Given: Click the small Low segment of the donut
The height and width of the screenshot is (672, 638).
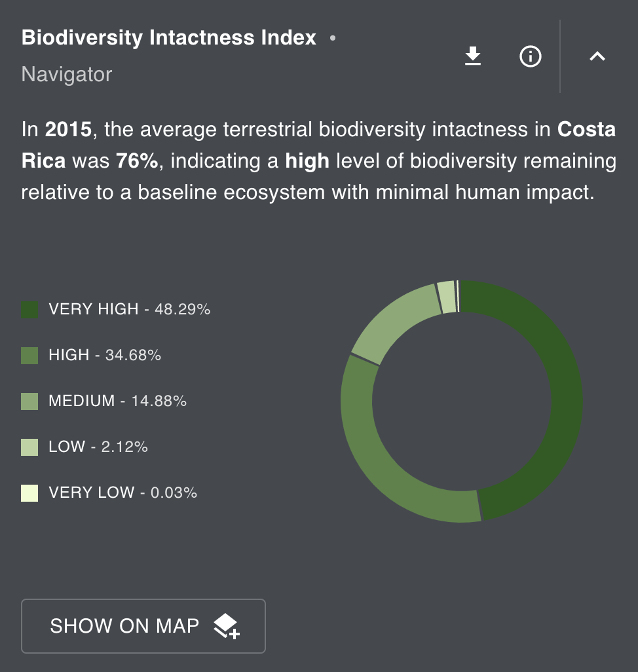Looking at the screenshot, I should (447, 297).
